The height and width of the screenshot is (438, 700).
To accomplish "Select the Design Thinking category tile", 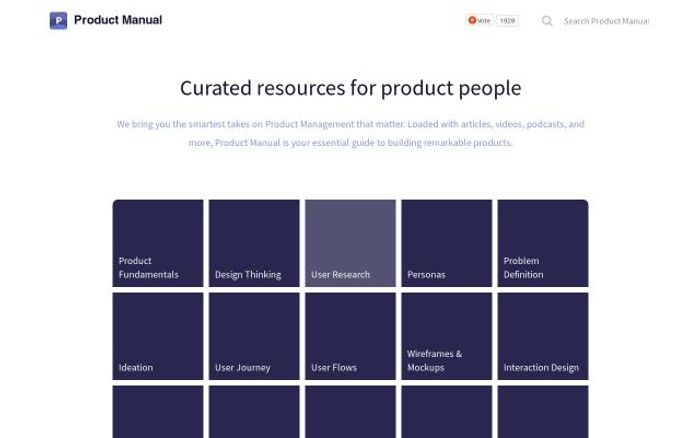I will click(254, 243).
